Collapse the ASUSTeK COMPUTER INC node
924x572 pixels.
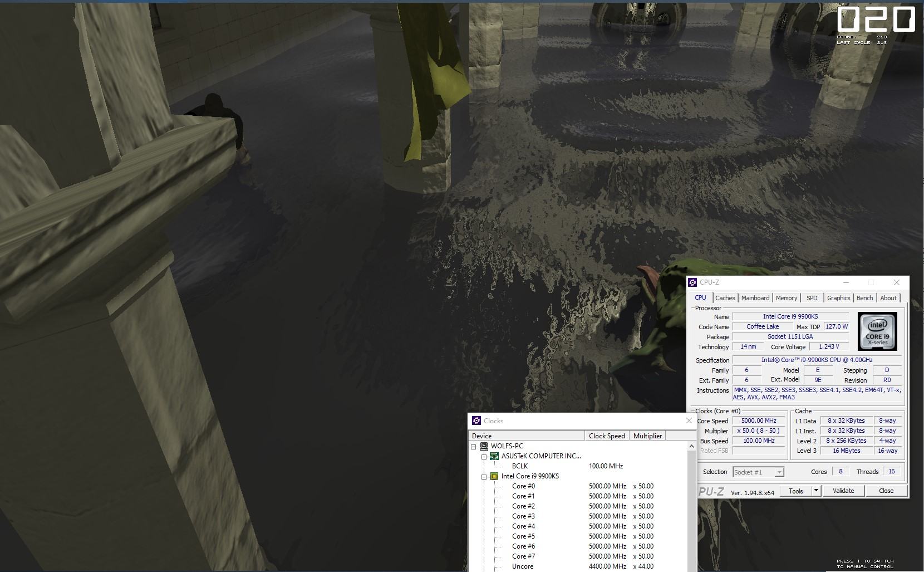coord(484,456)
